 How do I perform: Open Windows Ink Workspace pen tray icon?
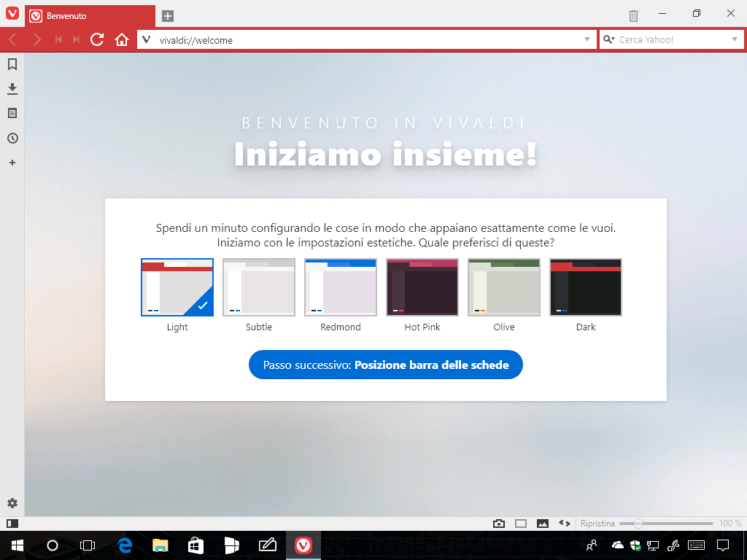pyautogui.click(x=673, y=545)
